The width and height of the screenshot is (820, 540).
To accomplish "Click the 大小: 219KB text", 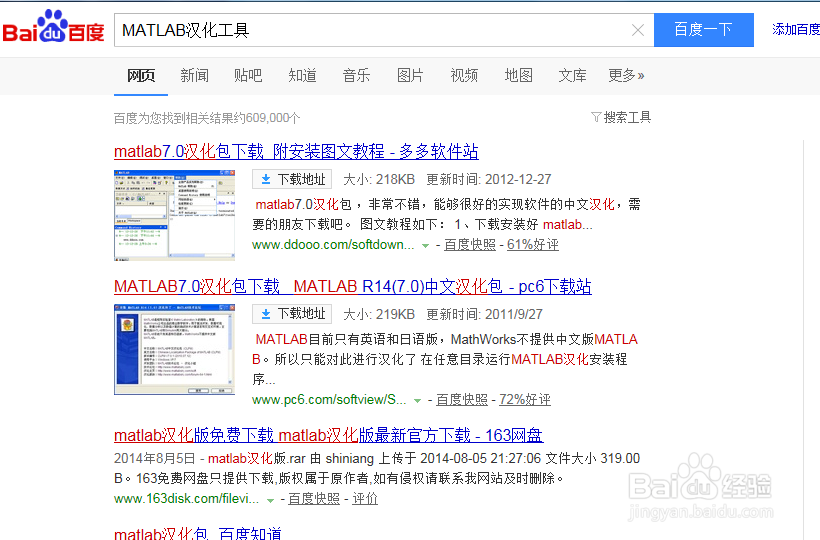I will (379, 314).
